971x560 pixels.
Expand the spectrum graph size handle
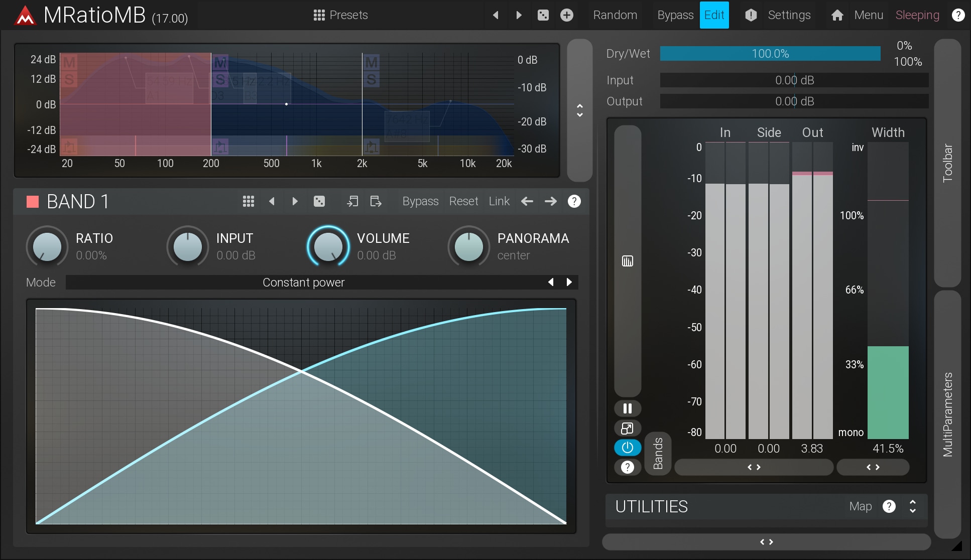point(579,110)
